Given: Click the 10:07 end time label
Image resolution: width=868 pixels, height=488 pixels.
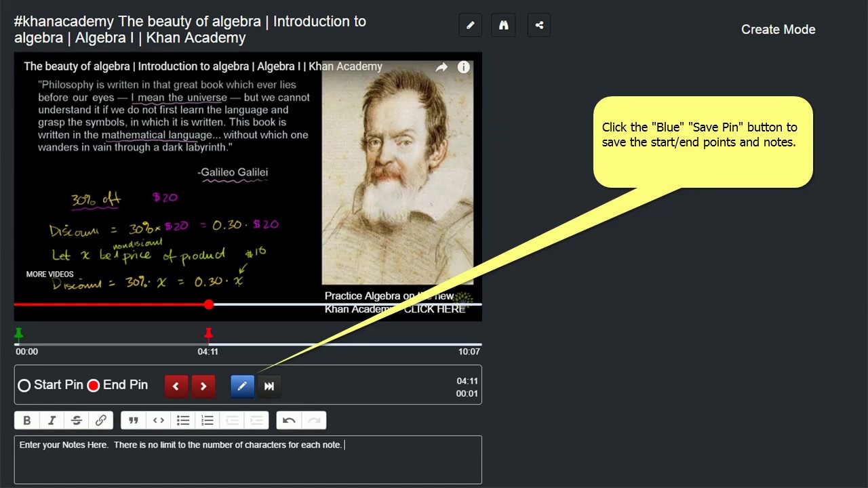Looking at the screenshot, I should 469,352.
